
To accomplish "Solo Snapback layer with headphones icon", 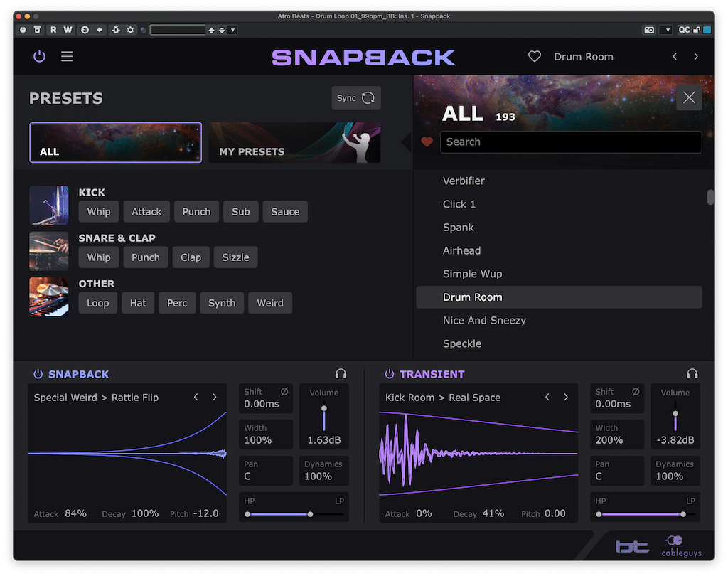I will [x=341, y=374].
